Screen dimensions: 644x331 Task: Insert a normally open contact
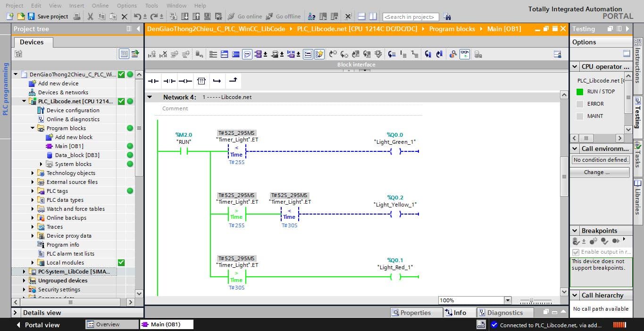pos(153,81)
